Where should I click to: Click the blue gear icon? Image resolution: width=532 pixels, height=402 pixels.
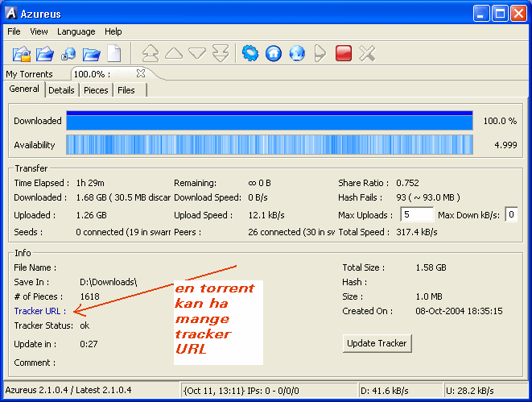pyautogui.click(x=250, y=54)
